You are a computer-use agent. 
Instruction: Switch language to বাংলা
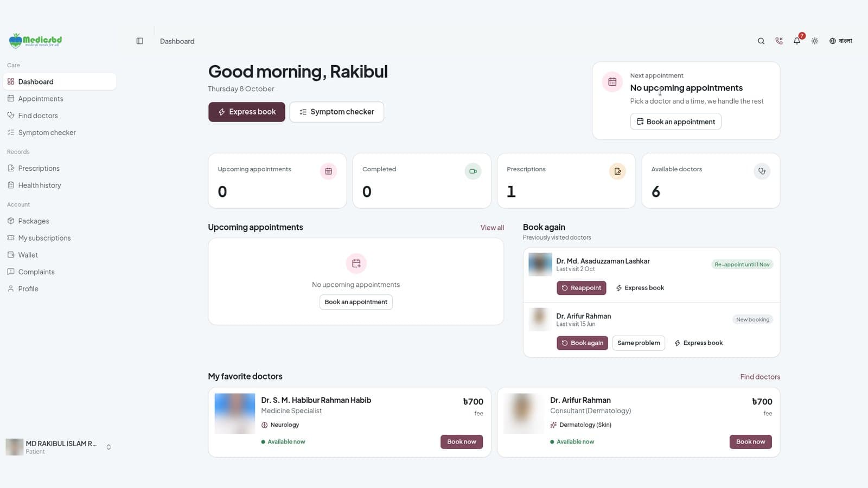click(840, 41)
